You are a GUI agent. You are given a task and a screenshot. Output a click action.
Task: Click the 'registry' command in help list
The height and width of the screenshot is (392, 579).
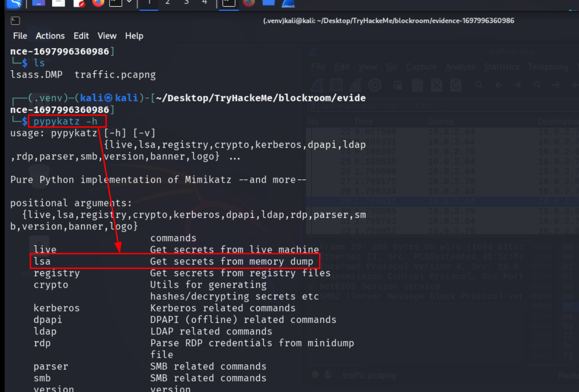click(57, 273)
